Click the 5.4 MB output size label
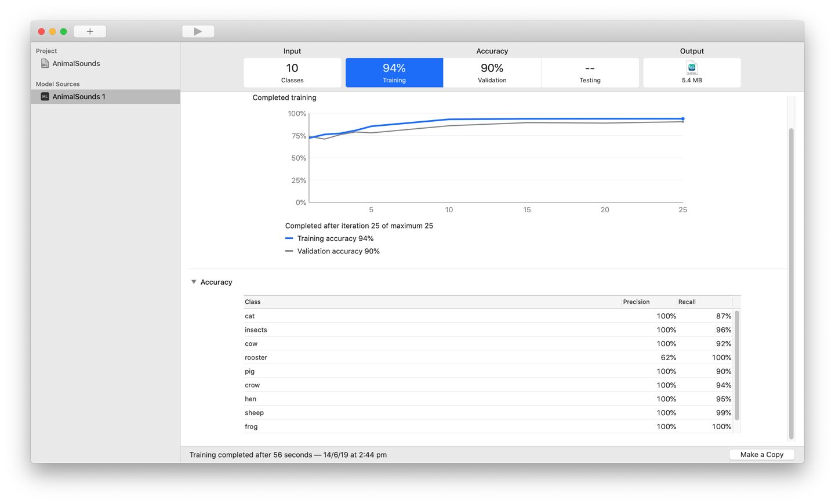835x504 pixels. pos(692,80)
